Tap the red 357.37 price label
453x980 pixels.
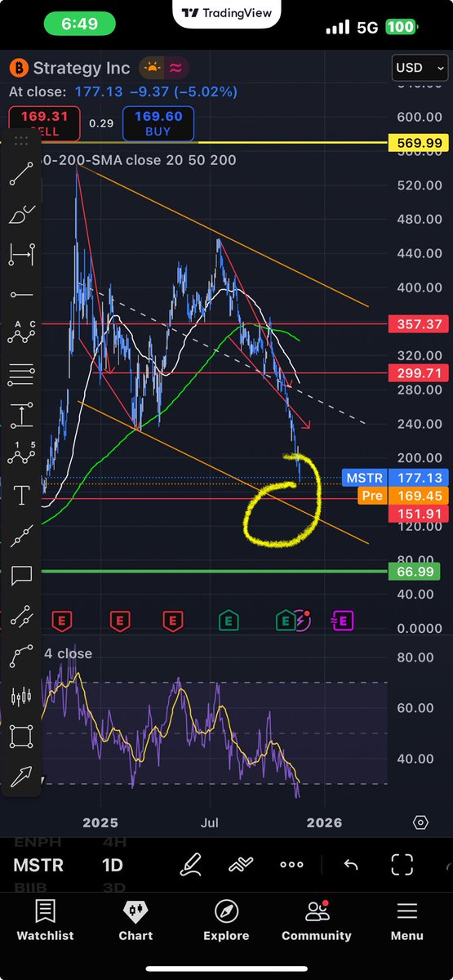[x=419, y=324]
